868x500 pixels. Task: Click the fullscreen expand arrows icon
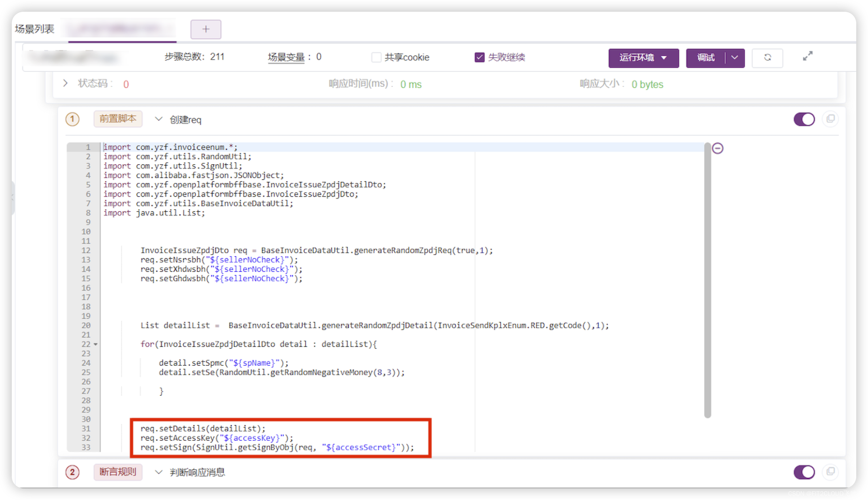tap(807, 56)
